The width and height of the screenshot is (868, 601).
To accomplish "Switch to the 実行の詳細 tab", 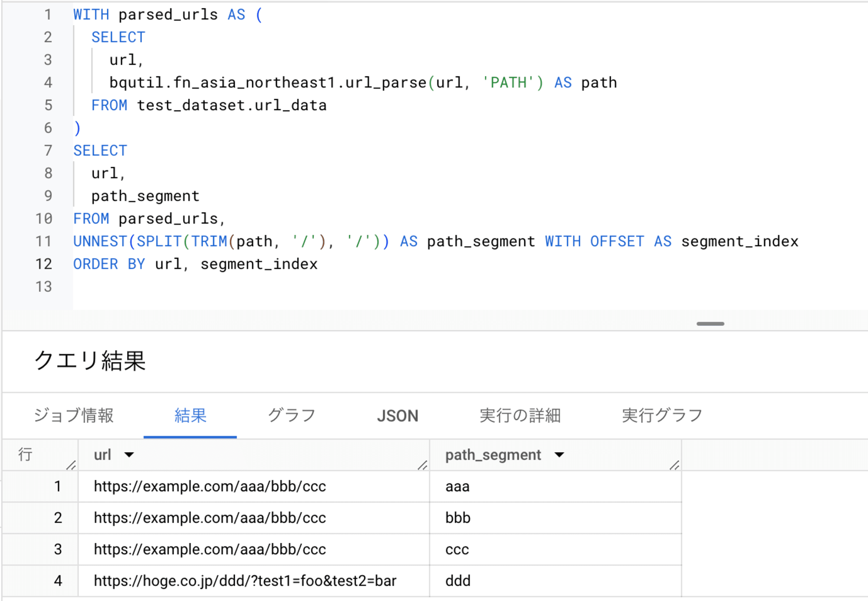I will (x=520, y=415).
